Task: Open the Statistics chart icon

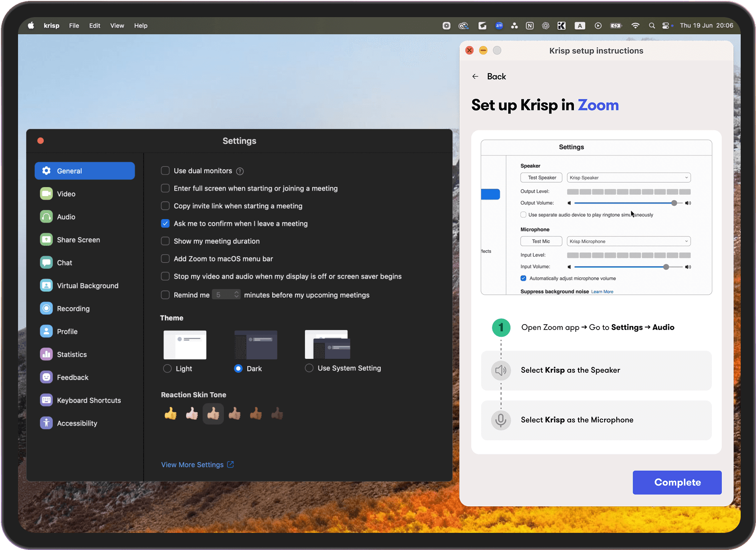Action: (46, 354)
